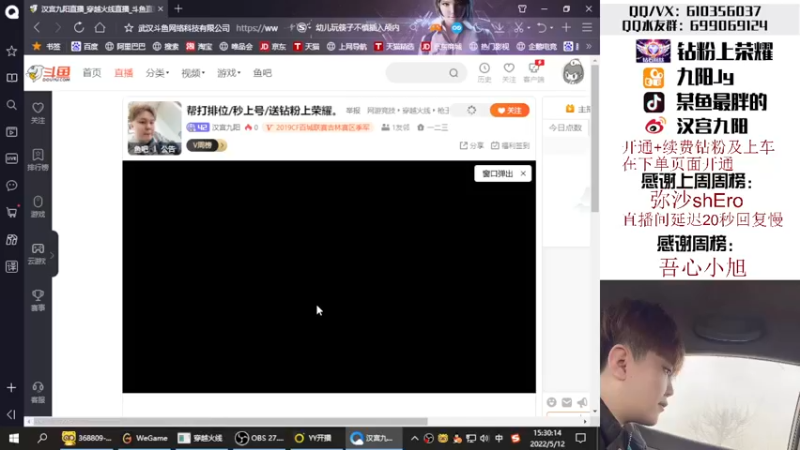Screen dimensions: 800x450
Task: Close the 窗口弹出 popup label
Action: pos(523,173)
